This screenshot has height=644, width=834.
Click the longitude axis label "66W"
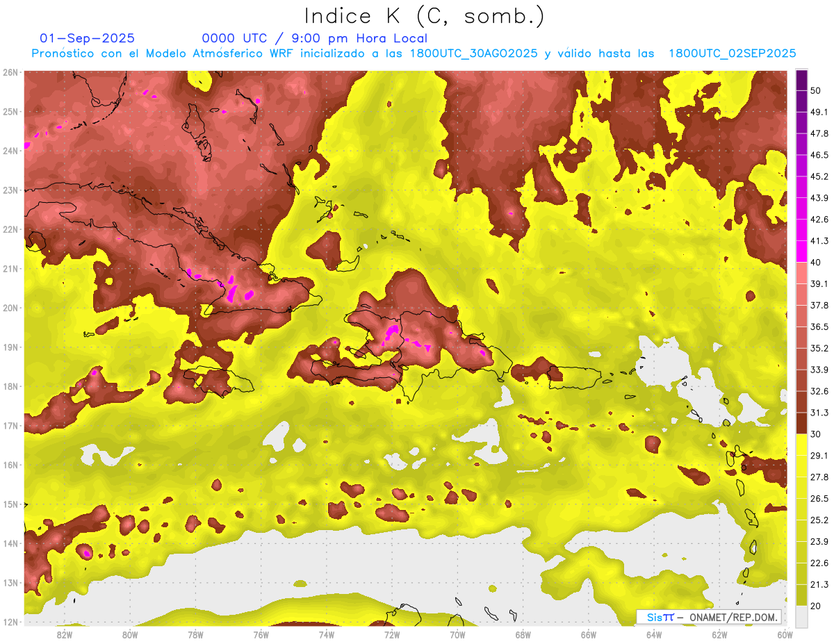589,635
